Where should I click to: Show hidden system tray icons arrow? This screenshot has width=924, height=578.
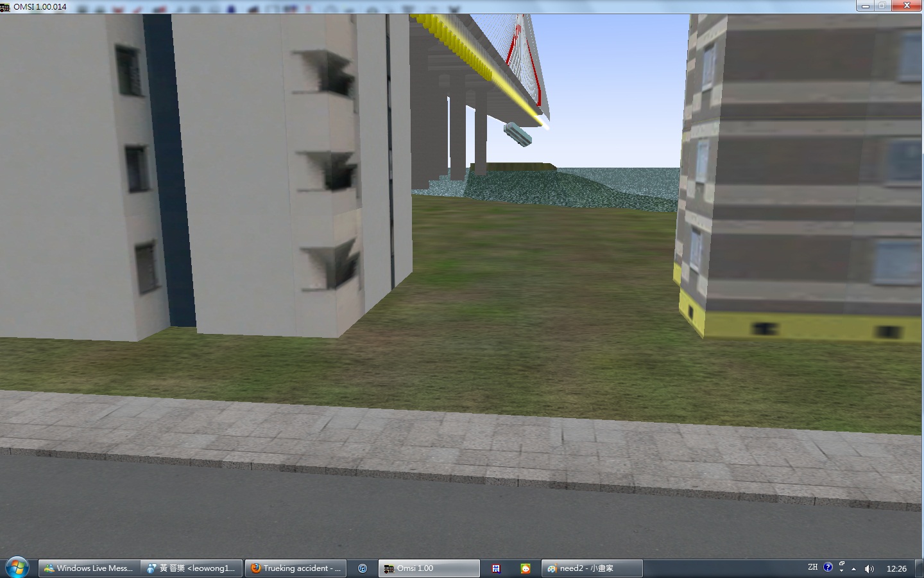[853, 569]
